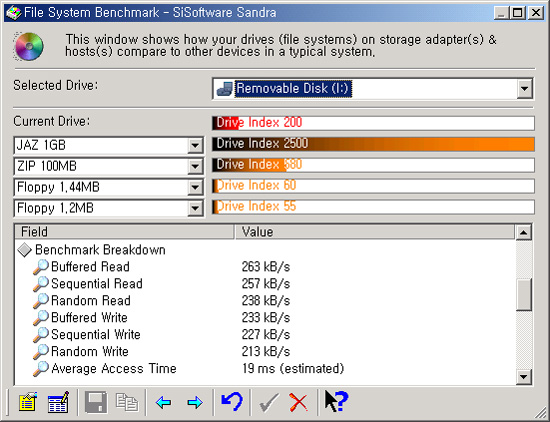Click the Selected Drive label
The image size is (550, 422).
click(x=56, y=86)
